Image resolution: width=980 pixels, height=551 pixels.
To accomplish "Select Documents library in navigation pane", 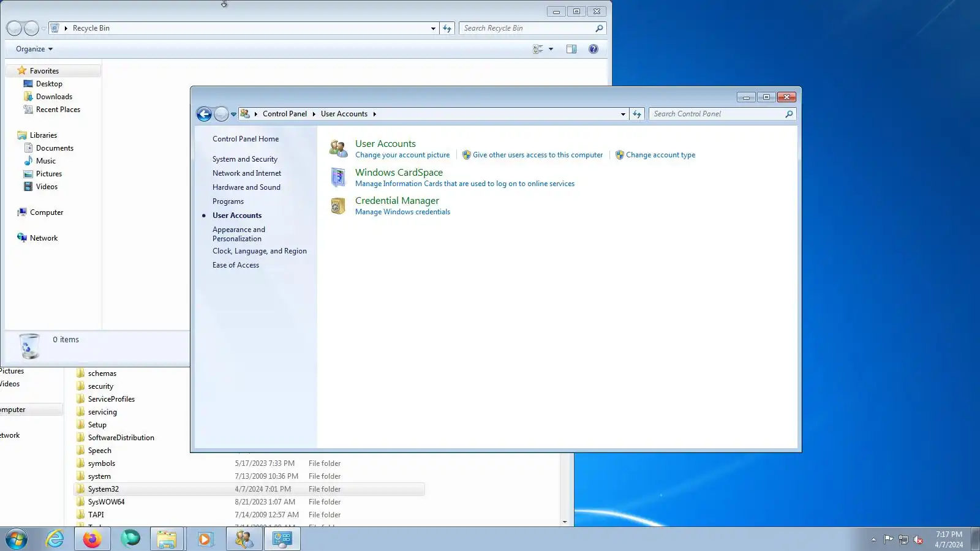I will (x=55, y=148).
